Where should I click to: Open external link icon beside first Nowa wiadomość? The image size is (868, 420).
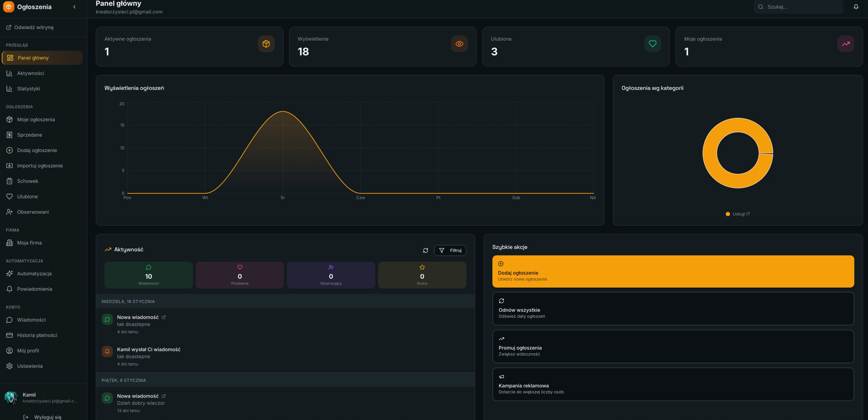pos(164,317)
